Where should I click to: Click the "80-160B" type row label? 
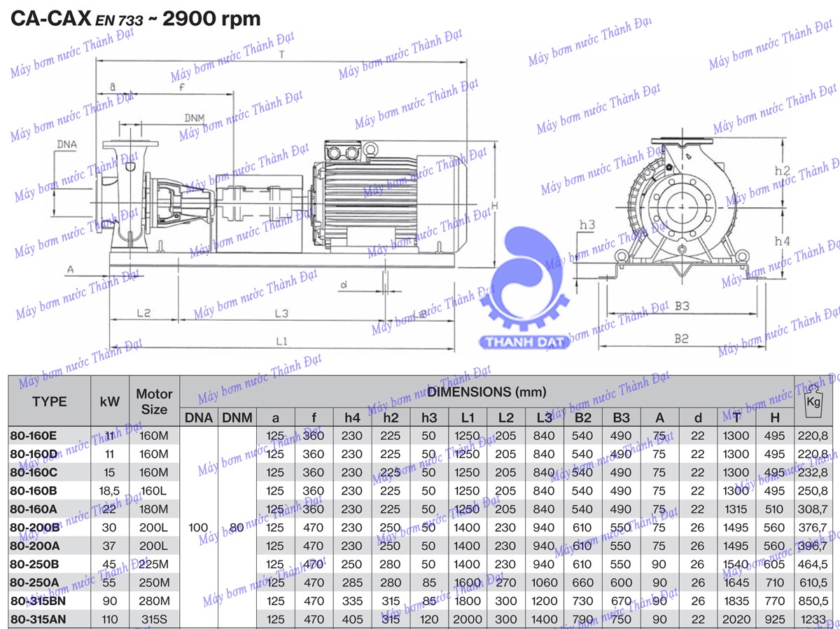[x=34, y=491]
